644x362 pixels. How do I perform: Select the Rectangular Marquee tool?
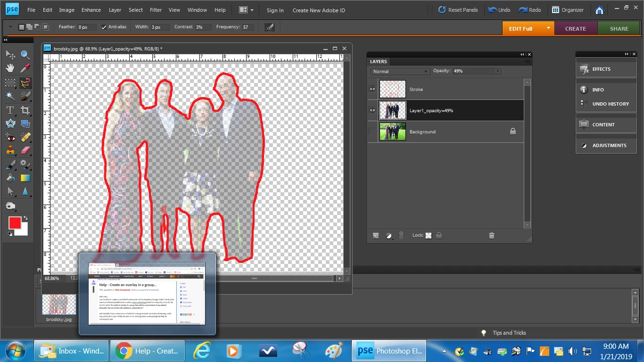coord(10,83)
